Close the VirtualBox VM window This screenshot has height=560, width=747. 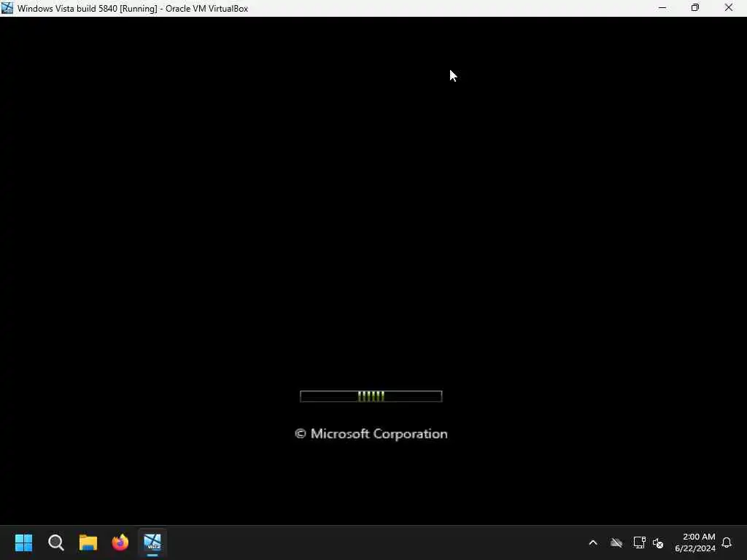[x=729, y=8]
